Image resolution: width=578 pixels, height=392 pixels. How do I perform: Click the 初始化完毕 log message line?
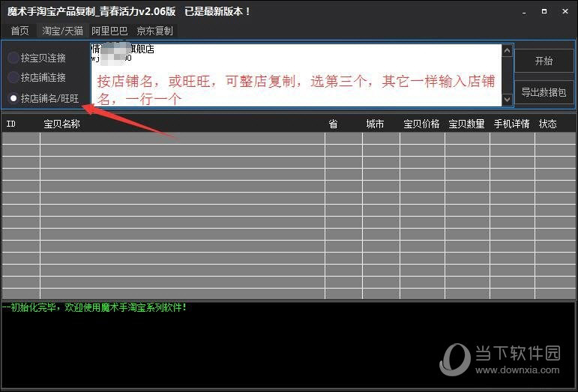pos(94,307)
